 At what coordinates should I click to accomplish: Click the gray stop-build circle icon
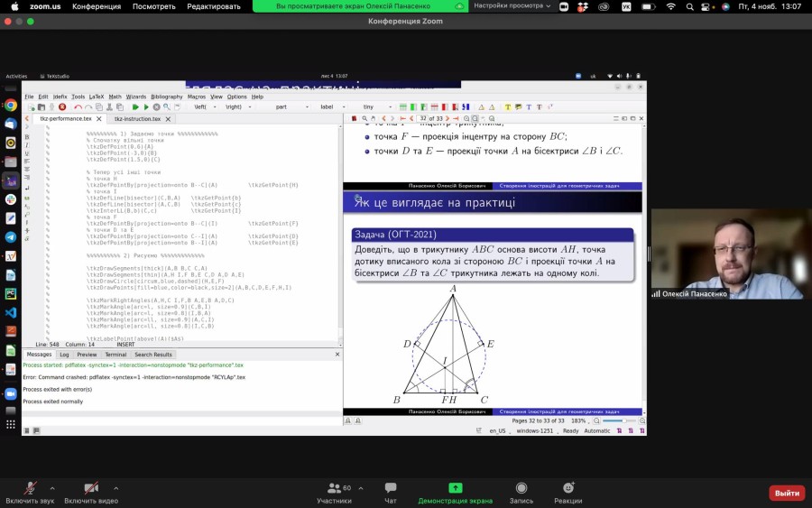(156, 107)
